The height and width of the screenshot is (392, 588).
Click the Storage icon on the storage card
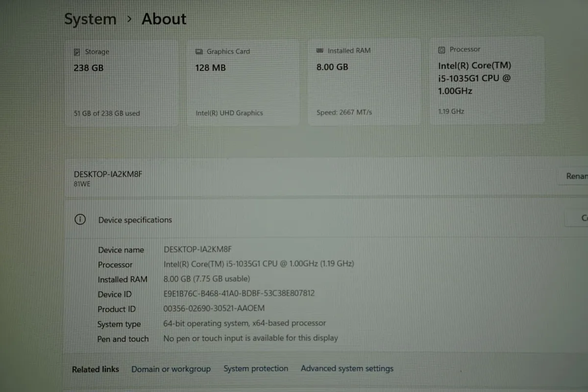point(77,51)
